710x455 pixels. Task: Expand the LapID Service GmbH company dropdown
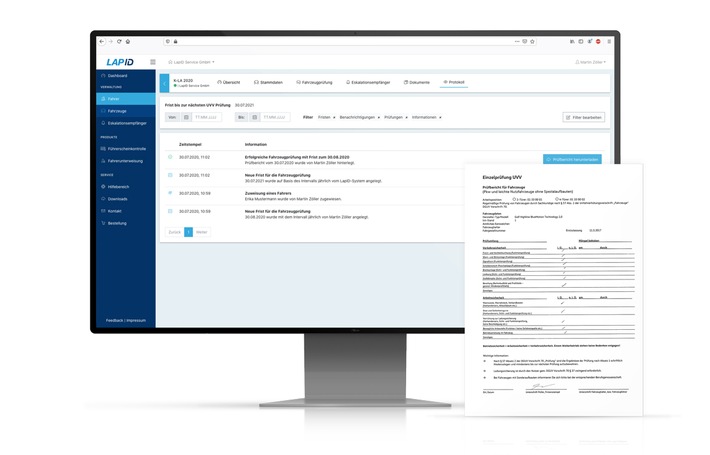pos(193,62)
